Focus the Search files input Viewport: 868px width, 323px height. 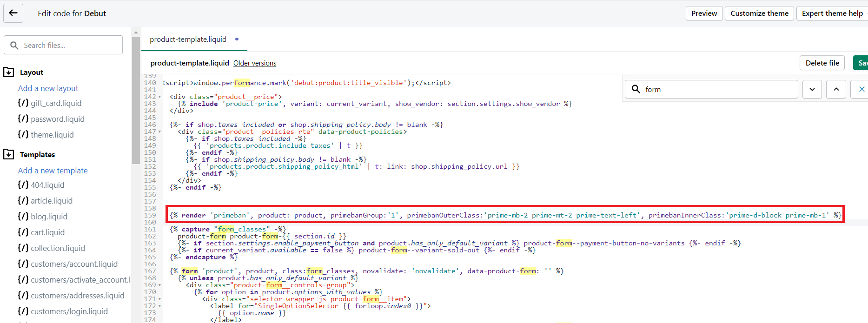[x=63, y=45]
